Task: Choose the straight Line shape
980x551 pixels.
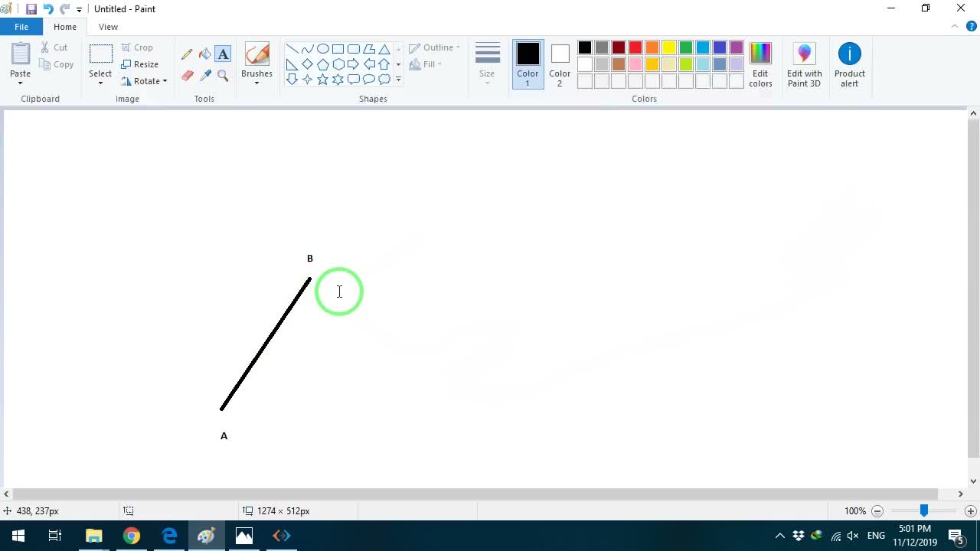Action: (x=292, y=49)
